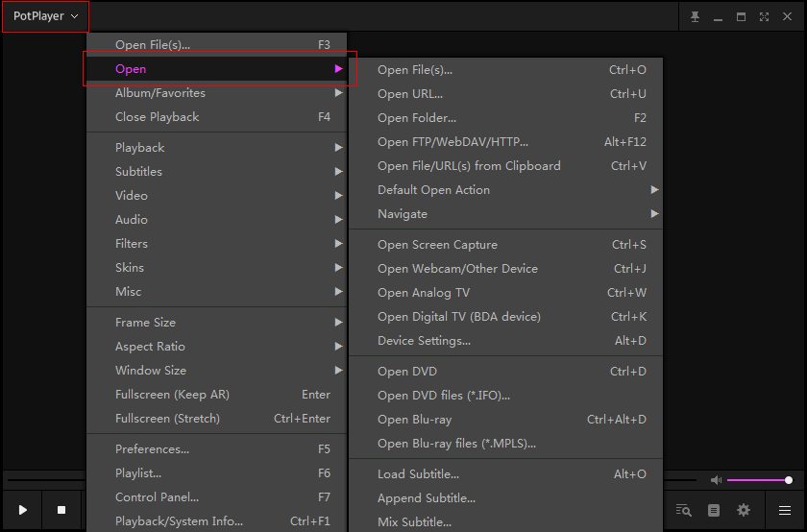Enter fullscreen using the title bar icon

pos(764,16)
